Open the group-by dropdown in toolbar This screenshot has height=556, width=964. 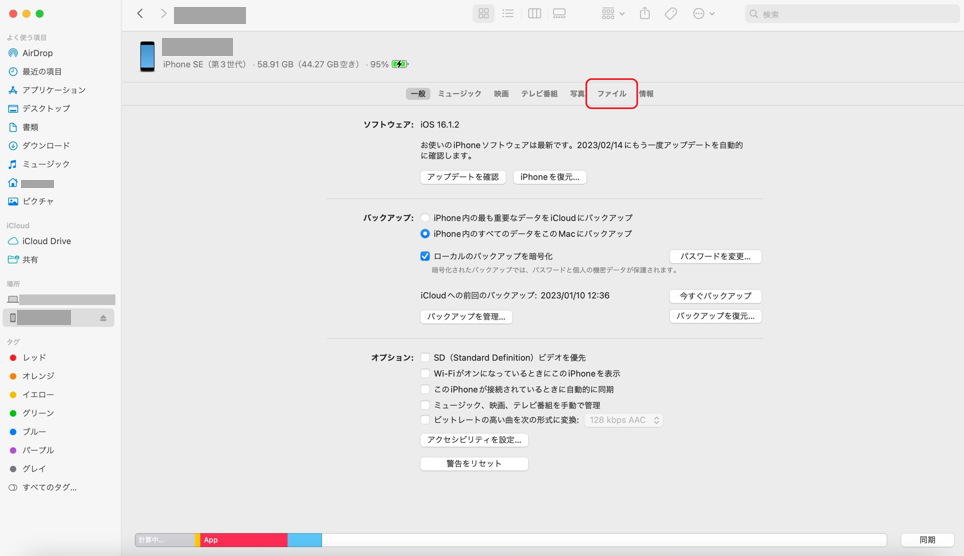(613, 14)
